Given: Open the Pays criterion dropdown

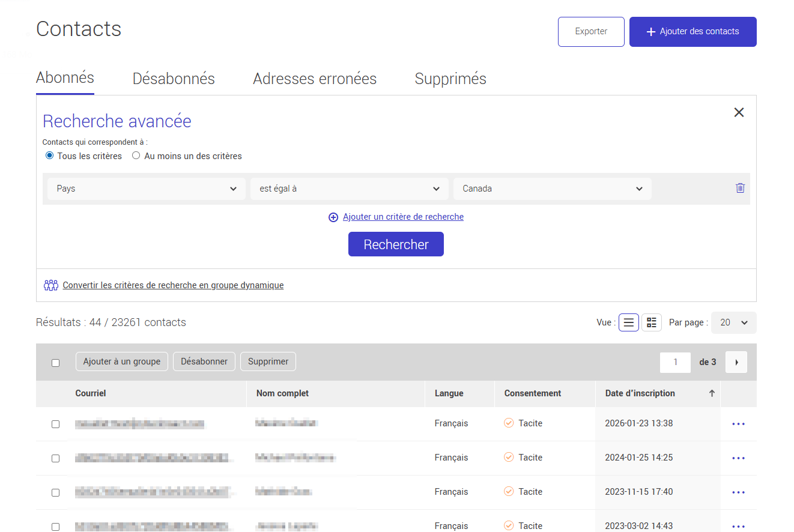Looking at the screenshot, I should click(146, 188).
